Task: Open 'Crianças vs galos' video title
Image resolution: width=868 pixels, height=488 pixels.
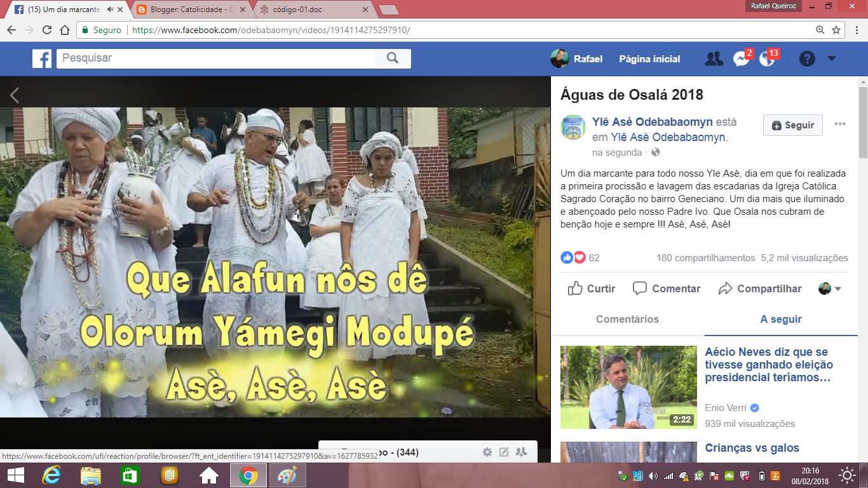Action: [752, 448]
